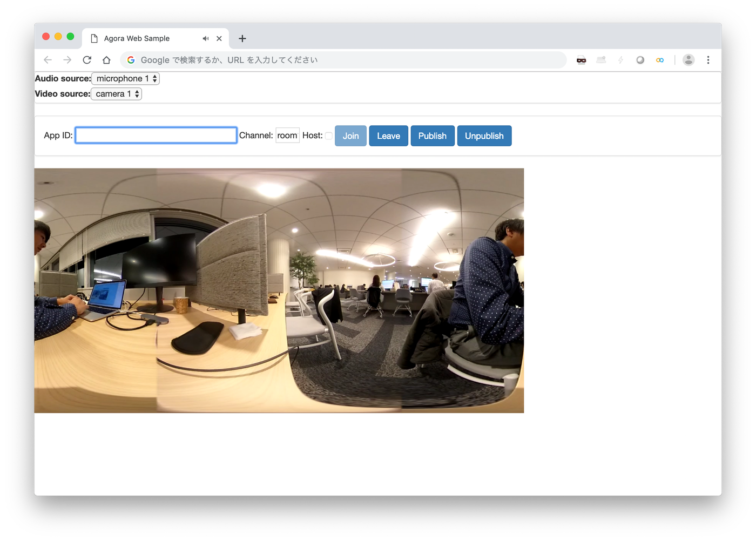Screen dimensions: 756x541
Task: Click the Host label text
Action: 312,136
